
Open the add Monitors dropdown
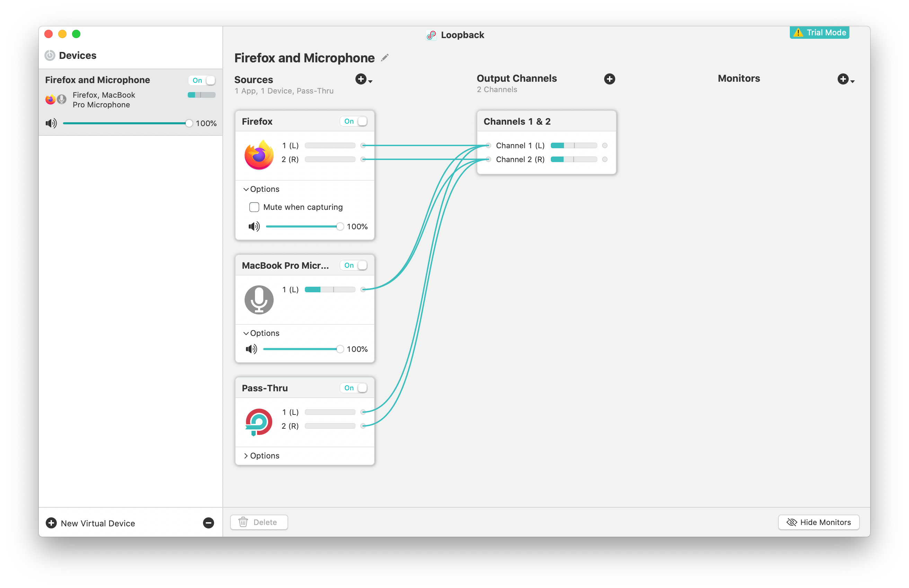tap(846, 79)
